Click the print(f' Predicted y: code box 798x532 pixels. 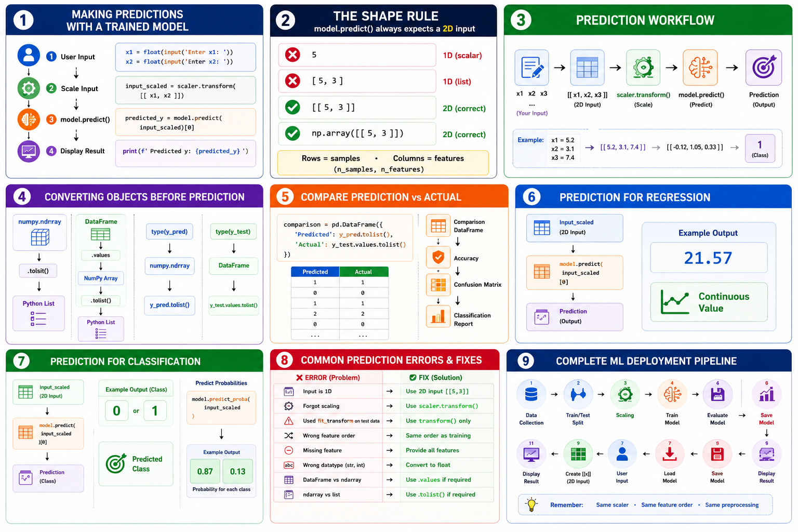click(185, 153)
